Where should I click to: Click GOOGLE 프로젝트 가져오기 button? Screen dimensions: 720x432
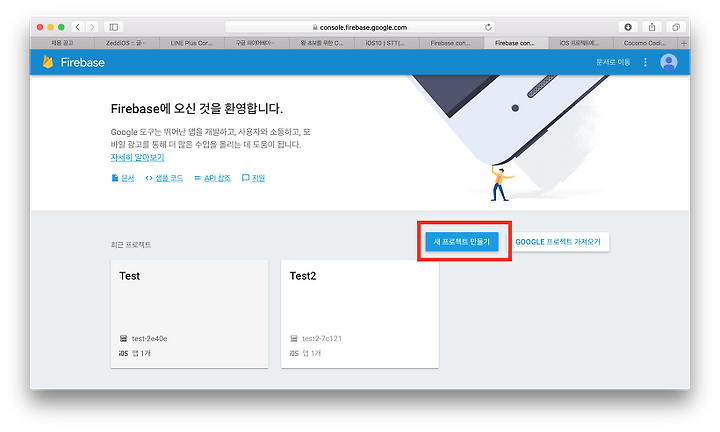(x=558, y=241)
